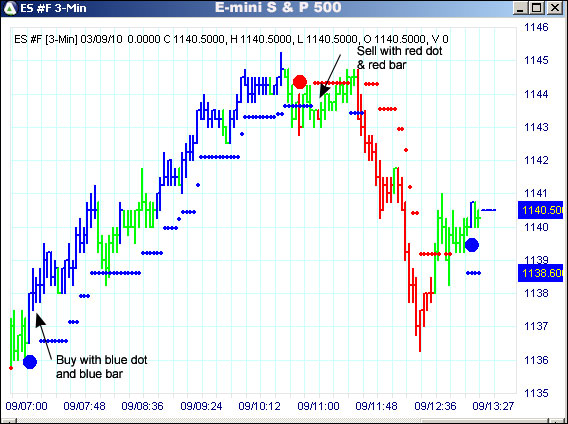Click the 1143 price axis label
Viewport: 568px width, 424px height.
536,127
